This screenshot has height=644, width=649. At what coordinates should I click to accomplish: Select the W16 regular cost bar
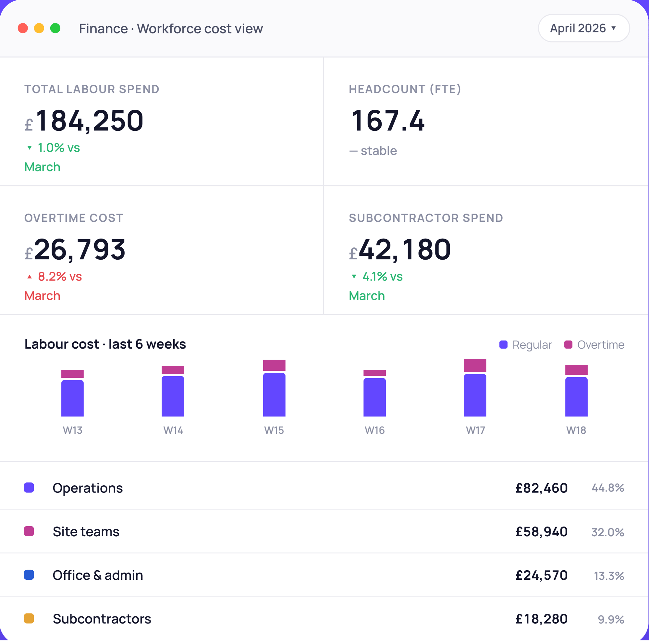374,397
